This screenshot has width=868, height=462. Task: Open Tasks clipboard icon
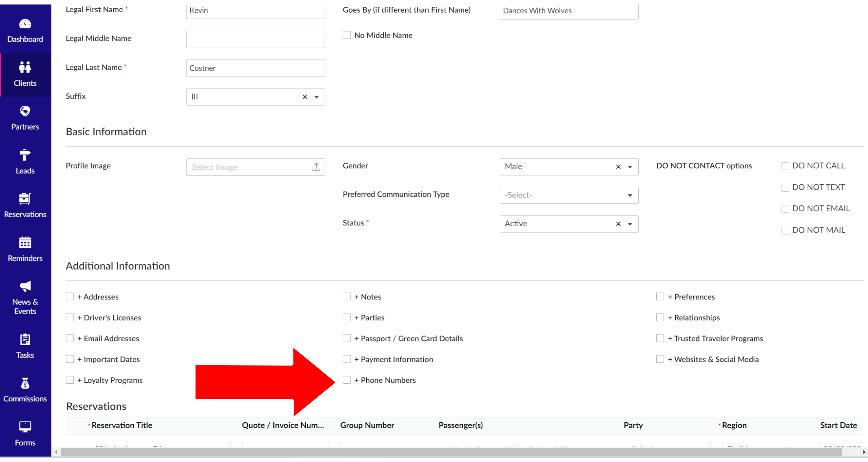(25, 339)
